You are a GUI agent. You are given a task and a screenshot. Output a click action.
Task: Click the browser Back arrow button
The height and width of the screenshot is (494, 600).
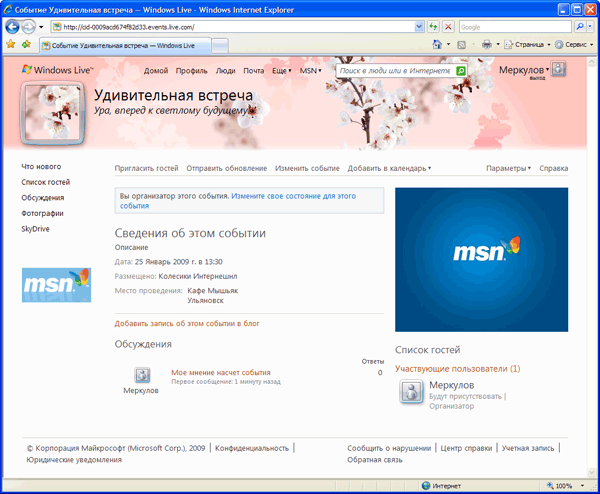12,27
